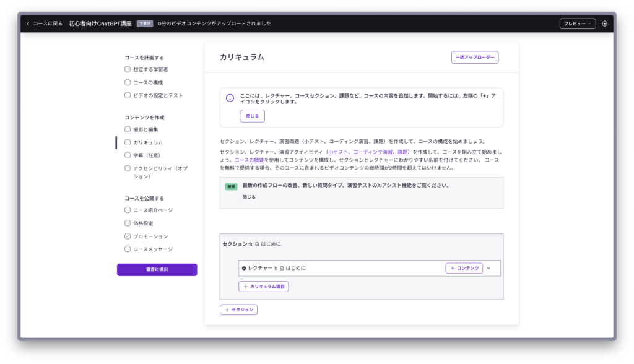Toggle the checked プロモーション circle
The height and width of the screenshot is (364, 634).
(x=128, y=236)
